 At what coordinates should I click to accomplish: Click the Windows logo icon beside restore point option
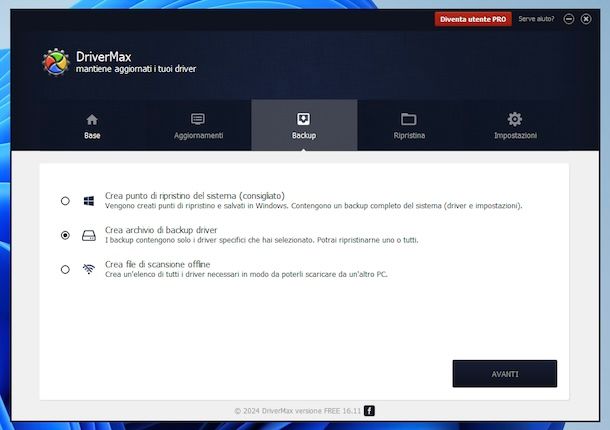coord(89,201)
